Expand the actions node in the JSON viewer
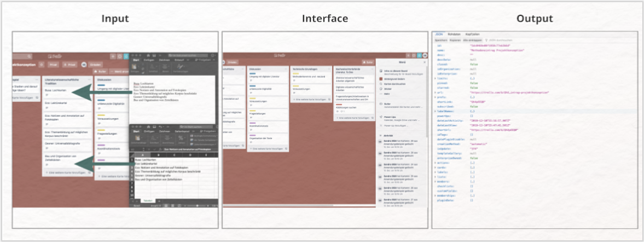The height and width of the screenshot is (242, 644). click(436, 163)
